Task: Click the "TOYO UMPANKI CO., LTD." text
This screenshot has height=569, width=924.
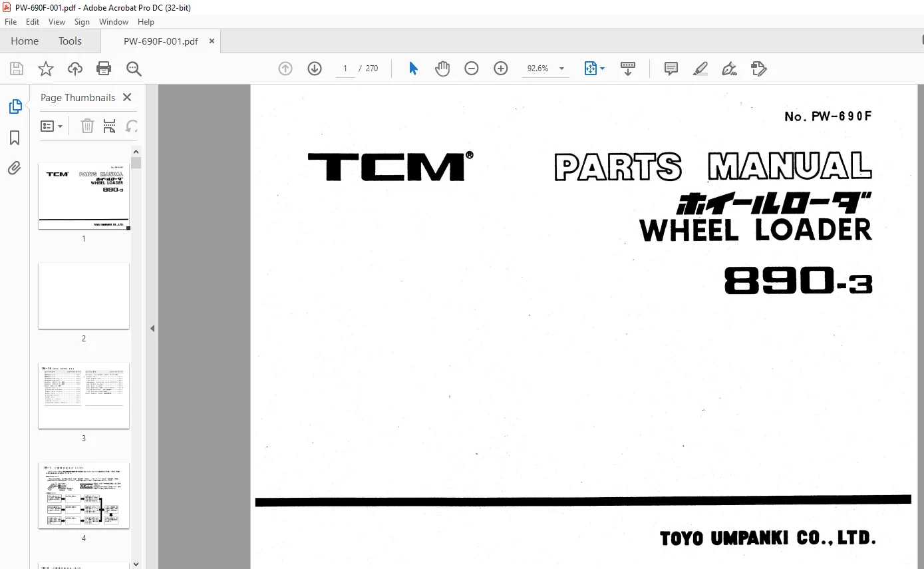Action: [768, 538]
